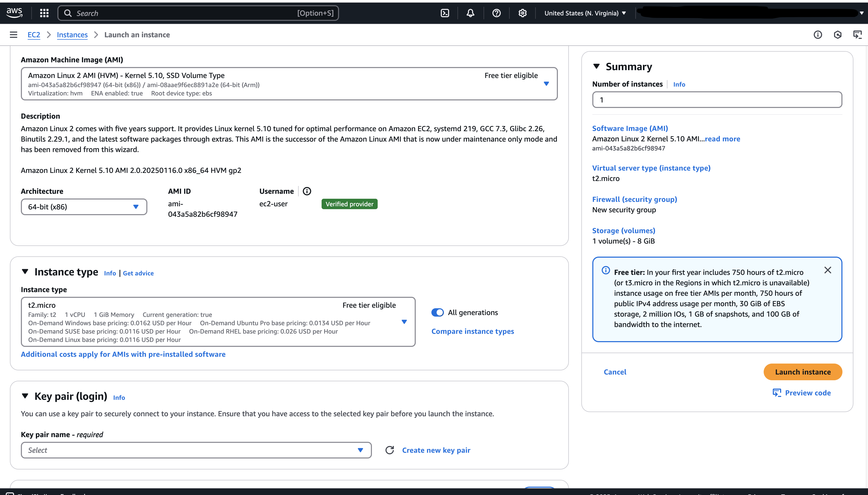Collapse the Summary panel
The height and width of the screenshot is (495, 868).
coord(596,66)
